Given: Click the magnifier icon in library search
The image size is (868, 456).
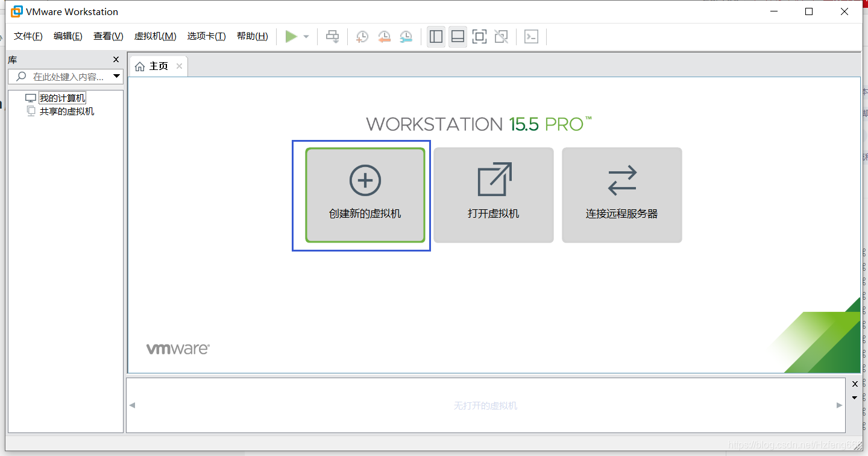Looking at the screenshot, I should coord(21,77).
